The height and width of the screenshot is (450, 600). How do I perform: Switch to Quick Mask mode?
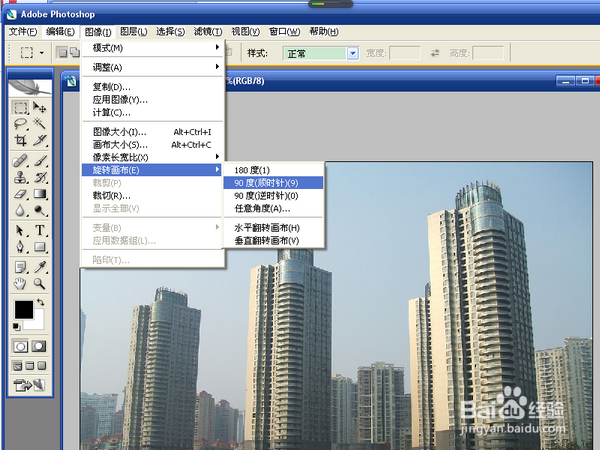pos(39,347)
